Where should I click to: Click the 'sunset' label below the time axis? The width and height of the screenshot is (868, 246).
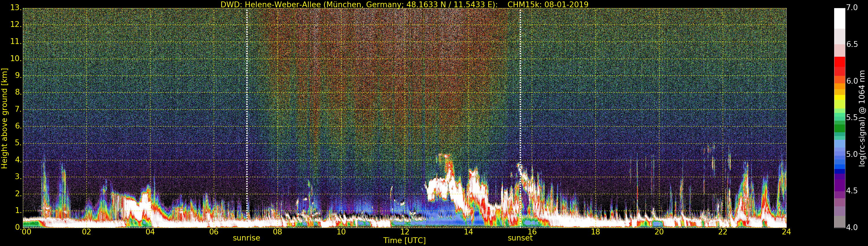click(x=520, y=238)
